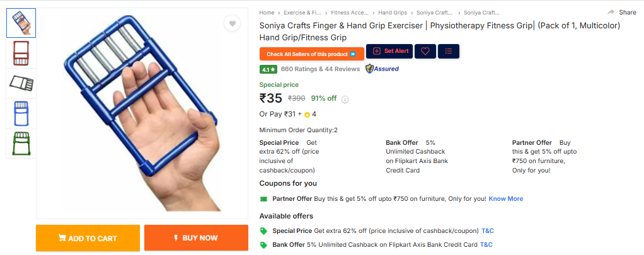644x255 pixels.
Task: Click the gold coin icon next to 4
Action: (x=307, y=115)
